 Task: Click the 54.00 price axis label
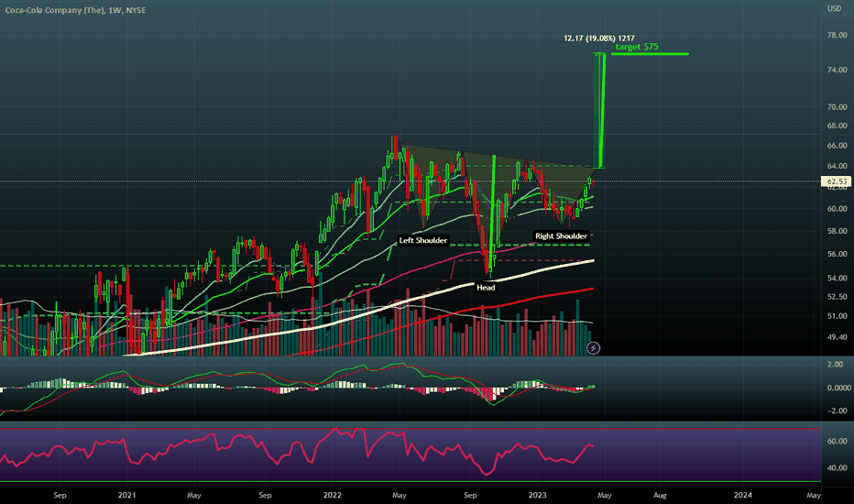point(838,278)
